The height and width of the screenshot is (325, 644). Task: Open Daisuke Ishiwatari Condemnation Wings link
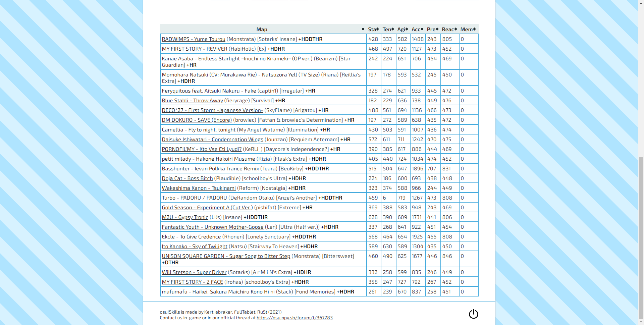pyautogui.click(x=213, y=140)
